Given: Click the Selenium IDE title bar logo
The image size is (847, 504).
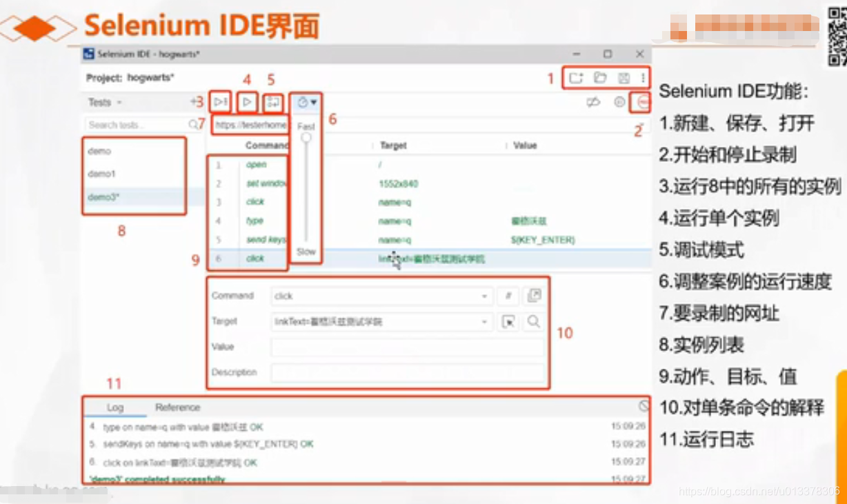Looking at the screenshot, I should click(88, 54).
